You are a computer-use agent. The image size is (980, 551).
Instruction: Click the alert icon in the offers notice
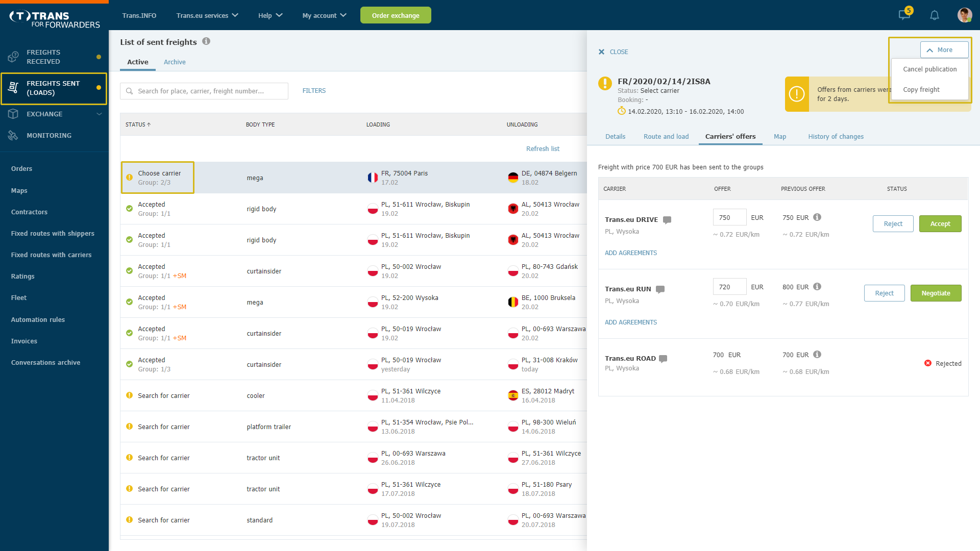tap(797, 94)
